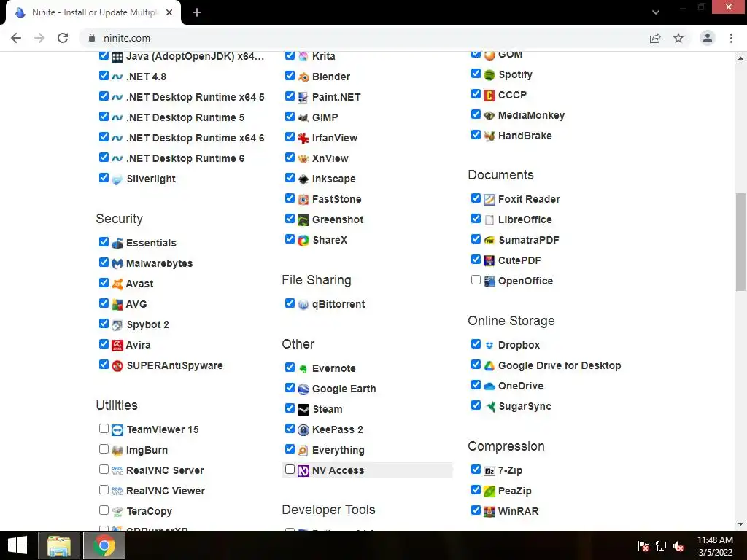Click the MediaMonkey label

click(531, 115)
